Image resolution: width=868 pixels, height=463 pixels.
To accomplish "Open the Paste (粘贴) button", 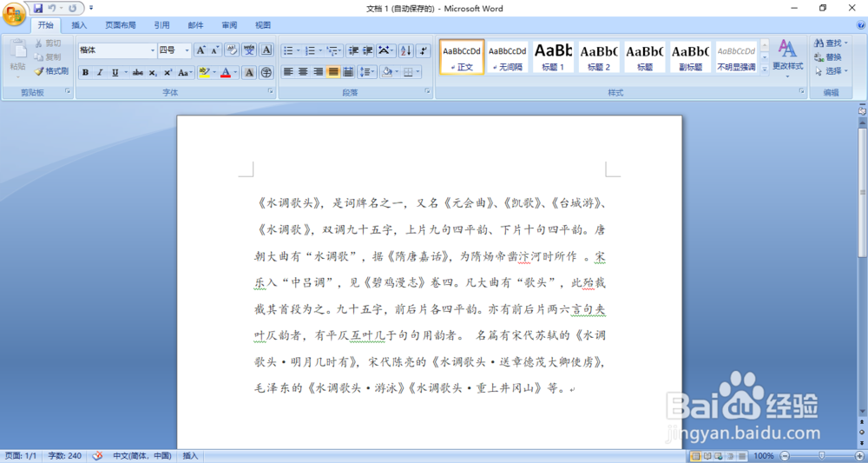I will click(x=17, y=58).
